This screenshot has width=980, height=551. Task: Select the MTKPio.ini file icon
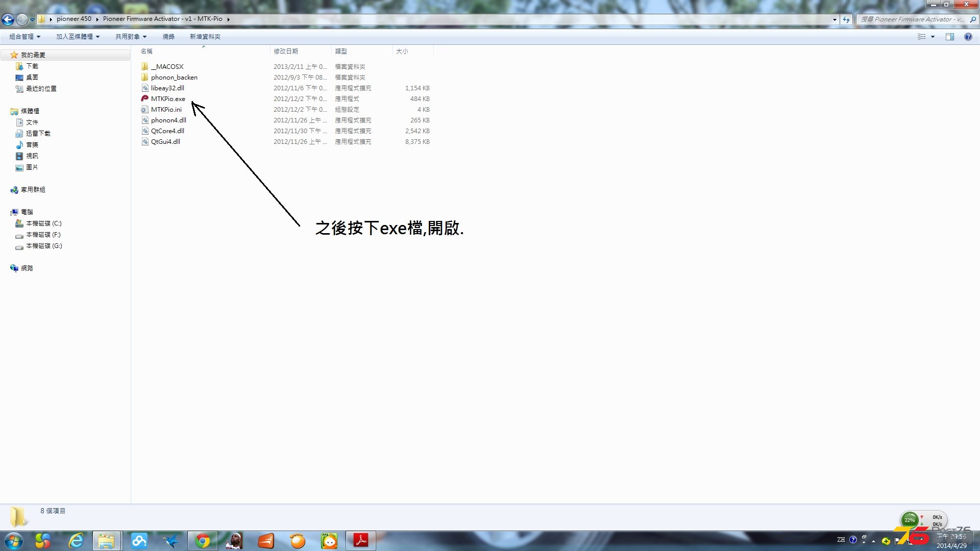(x=145, y=110)
